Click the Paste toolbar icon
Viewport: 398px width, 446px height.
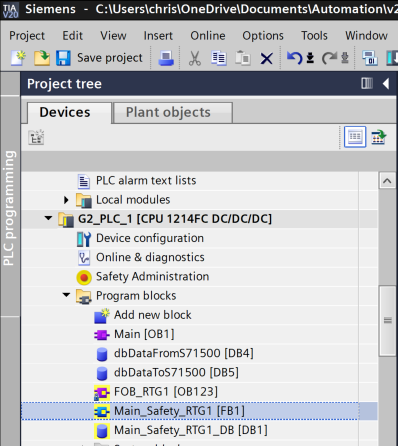243,58
